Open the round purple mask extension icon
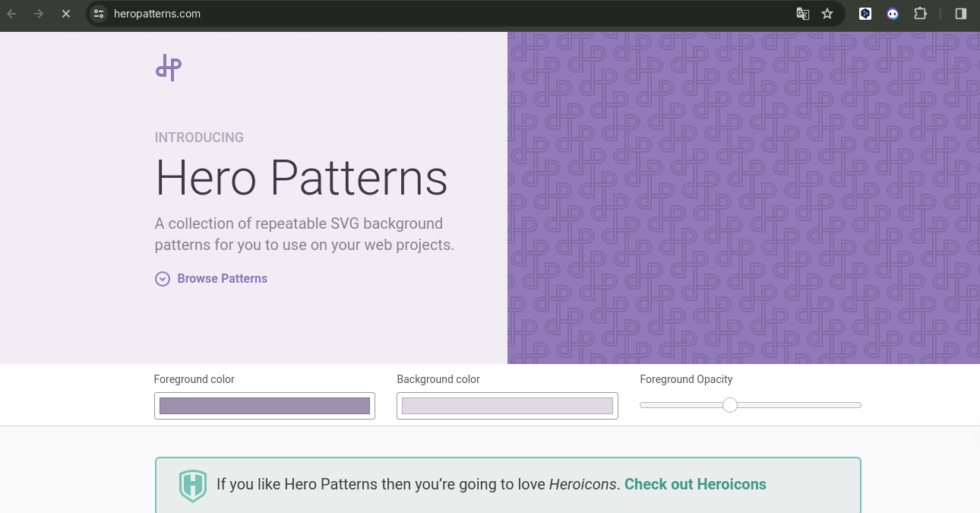Screen dimensions: 980x513 (893, 14)
